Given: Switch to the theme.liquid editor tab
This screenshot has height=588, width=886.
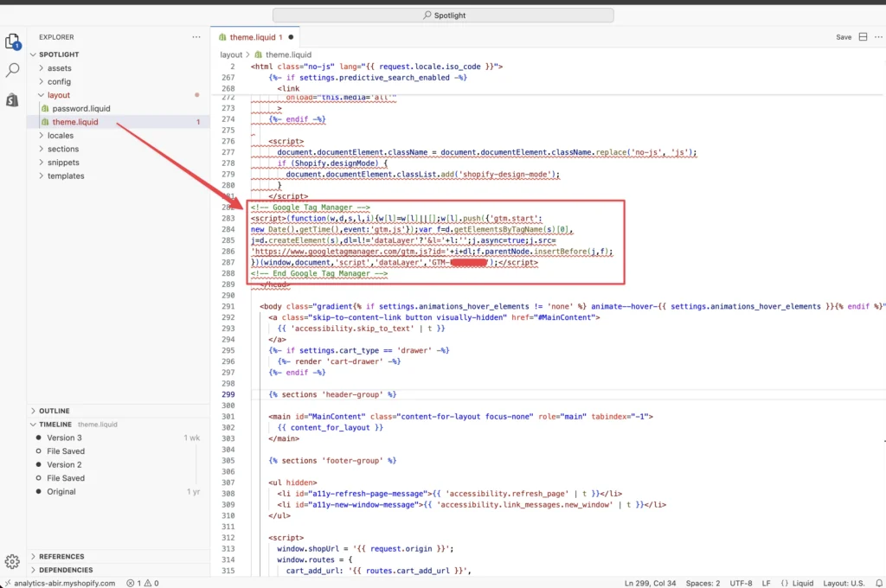Looking at the screenshot, I should 255,37.
